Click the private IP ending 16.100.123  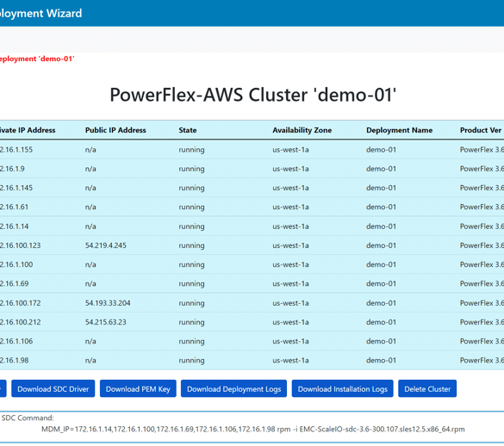click(x=21, y=245)
